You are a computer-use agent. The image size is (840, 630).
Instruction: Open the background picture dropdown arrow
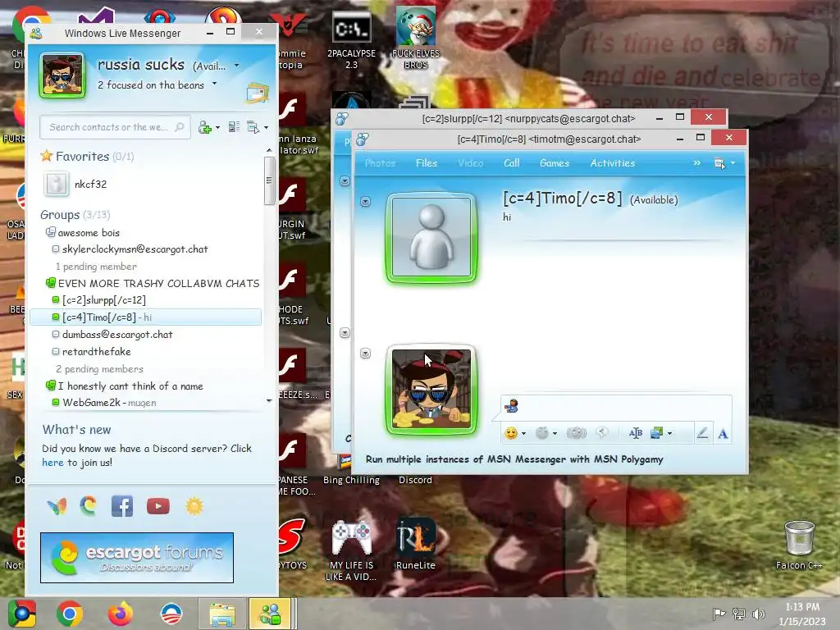[x=669, y=433]
